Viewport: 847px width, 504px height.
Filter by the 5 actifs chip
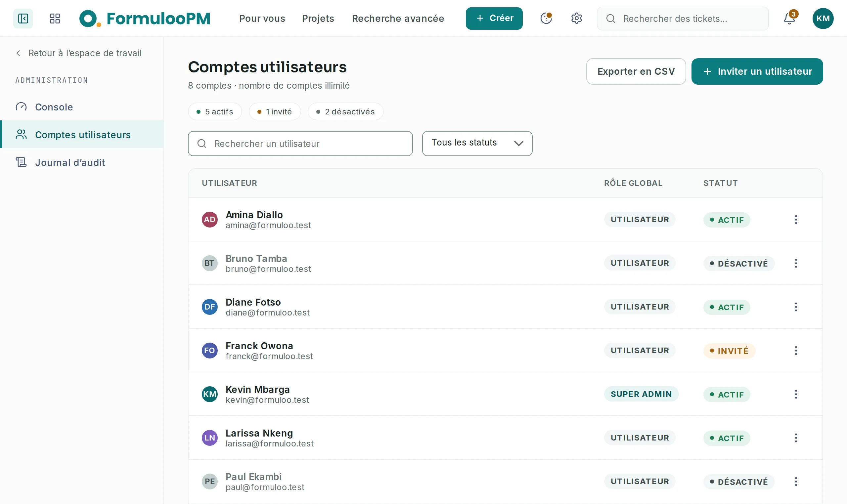tap(215, 111)
